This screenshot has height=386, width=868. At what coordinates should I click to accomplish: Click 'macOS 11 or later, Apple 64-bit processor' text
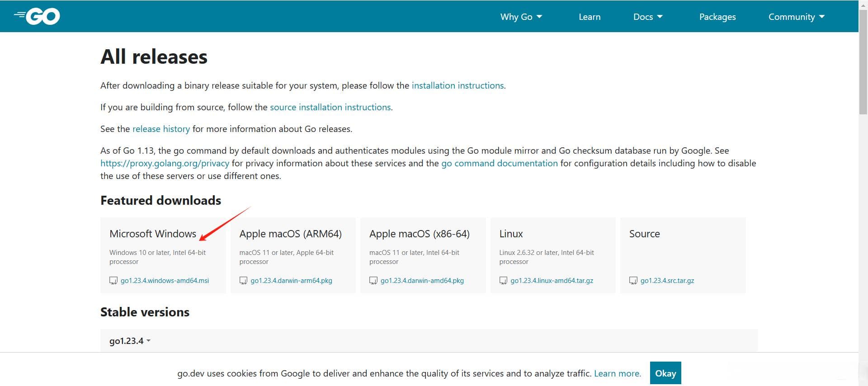(x=286, y=257)
